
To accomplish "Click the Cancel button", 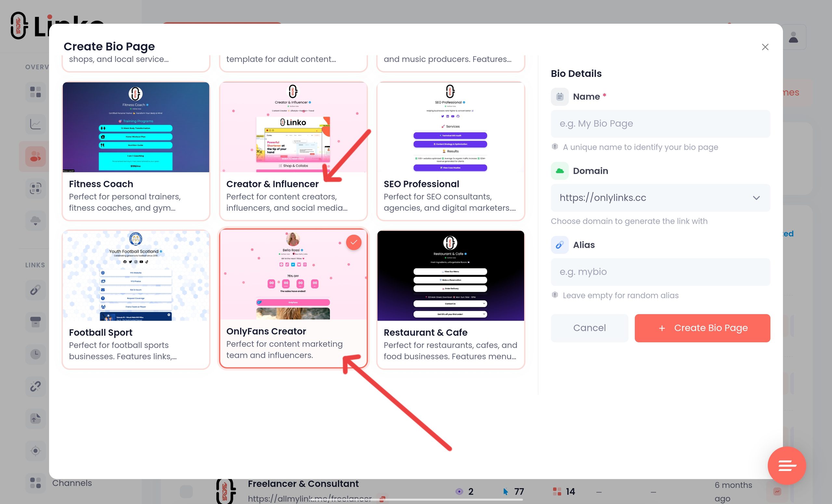I will [x=589, y=328].
